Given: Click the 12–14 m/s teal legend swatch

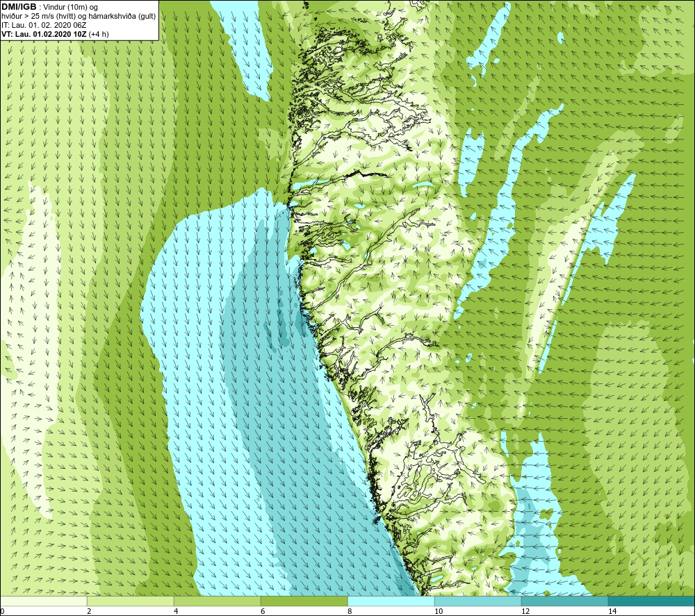Looking at the screenshot, I should [564, 601].
